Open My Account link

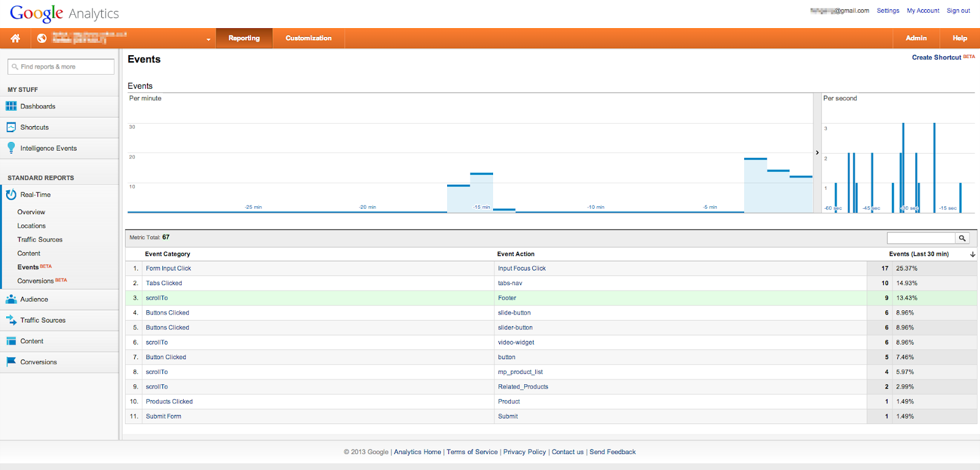[x=923, y=10]
